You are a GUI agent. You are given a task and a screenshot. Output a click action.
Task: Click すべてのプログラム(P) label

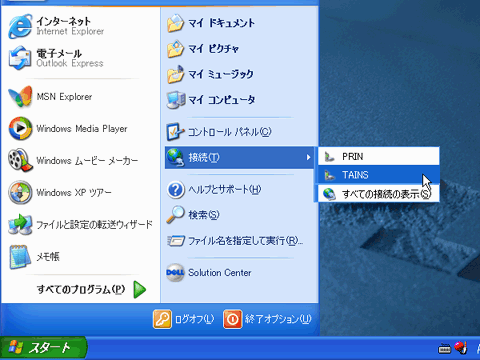pyautogui.click(x=81, y=289)
